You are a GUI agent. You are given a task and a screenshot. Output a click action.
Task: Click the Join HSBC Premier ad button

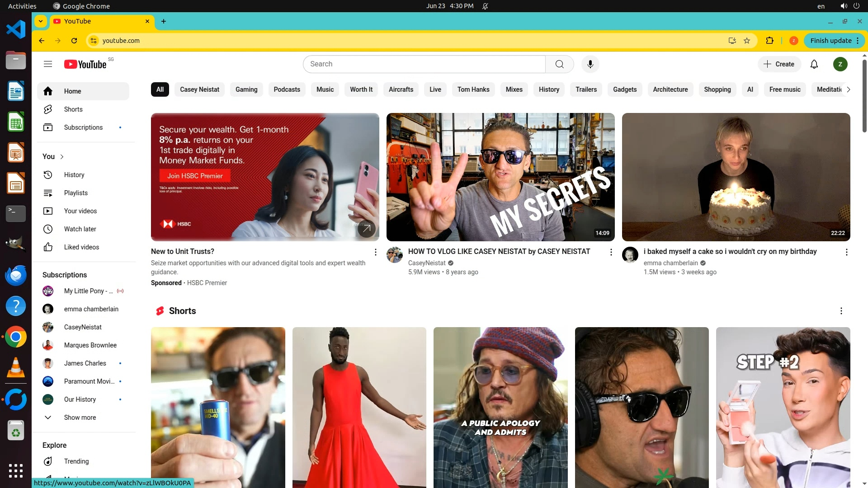(195, 176)
